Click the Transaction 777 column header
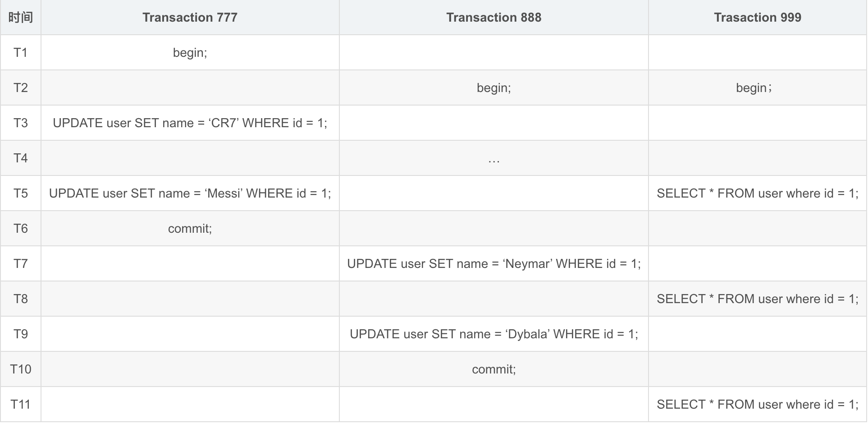The width and height of the screenshot is (868, 424). click(x=190, y=18)
